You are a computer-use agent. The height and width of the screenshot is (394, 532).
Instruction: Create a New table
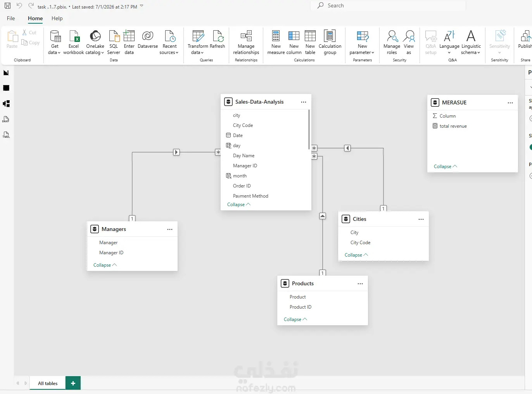pyautogui.click(x=310, y=42)
